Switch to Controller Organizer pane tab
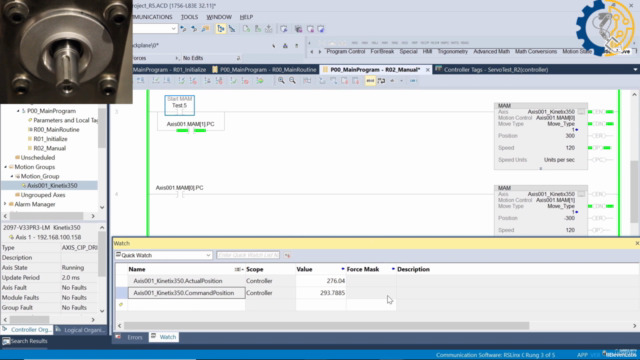640x360 pixels. coord(27,330)
